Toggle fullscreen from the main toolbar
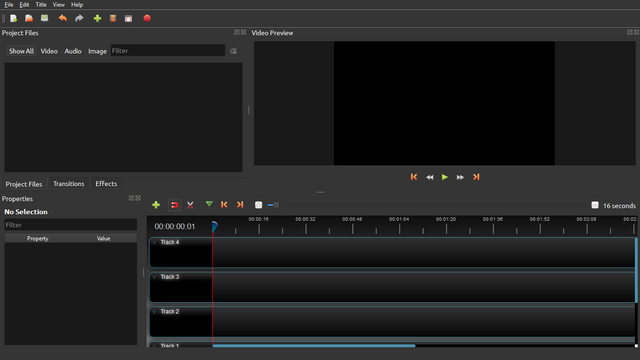 click(x=129, y=18)
